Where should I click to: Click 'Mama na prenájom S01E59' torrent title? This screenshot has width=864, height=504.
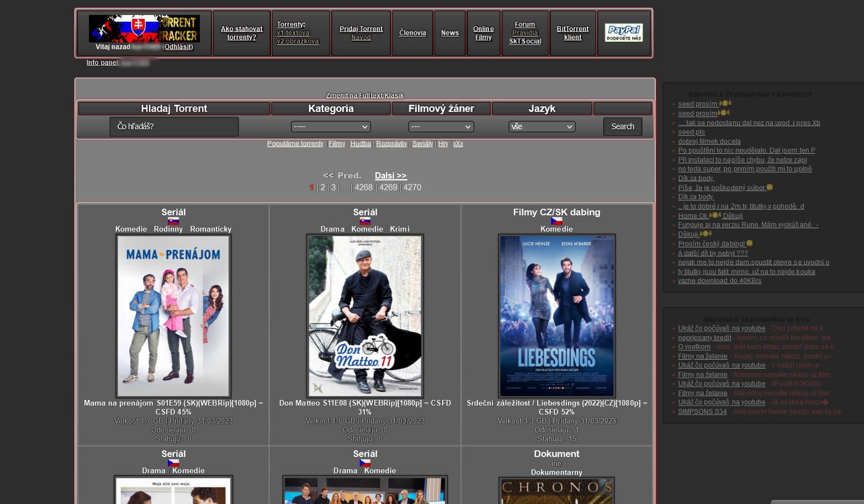tap(173, 407)
